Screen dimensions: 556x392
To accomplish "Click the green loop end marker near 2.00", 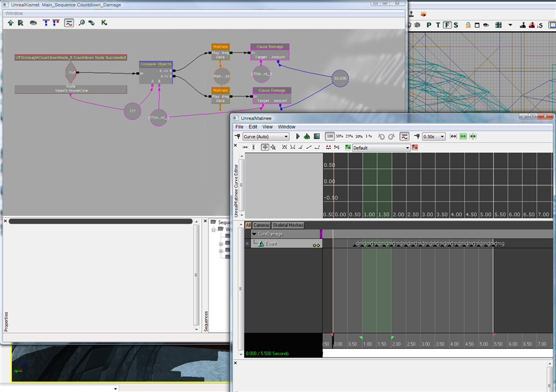I will [392, 337].
